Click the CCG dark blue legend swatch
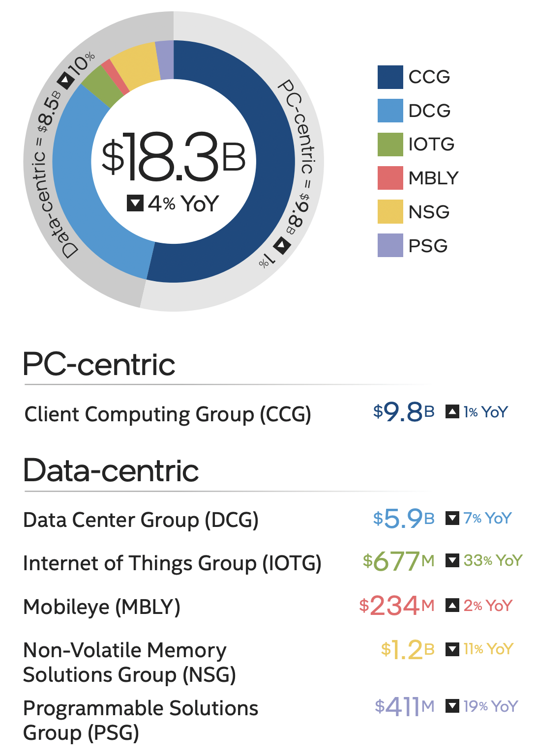 pyautogui.click(x=390, y=77)
